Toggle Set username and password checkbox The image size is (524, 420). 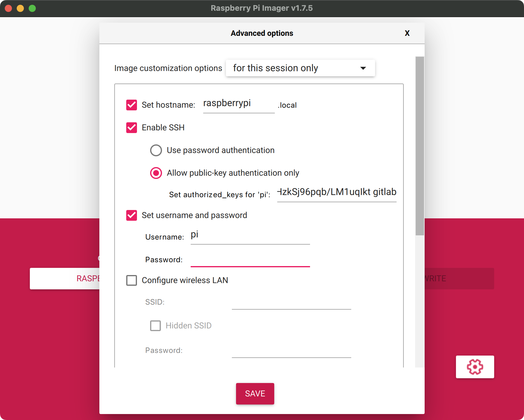(132, 215)
